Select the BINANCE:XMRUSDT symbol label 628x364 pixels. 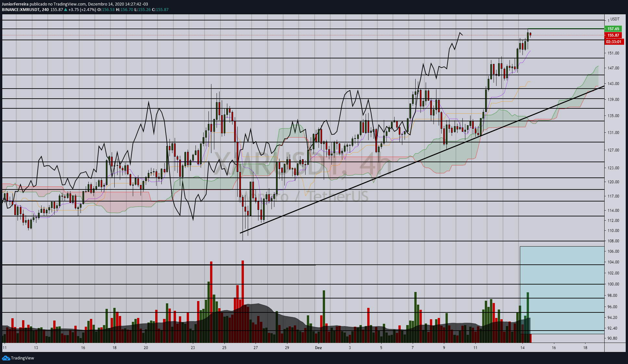point(21,10)
